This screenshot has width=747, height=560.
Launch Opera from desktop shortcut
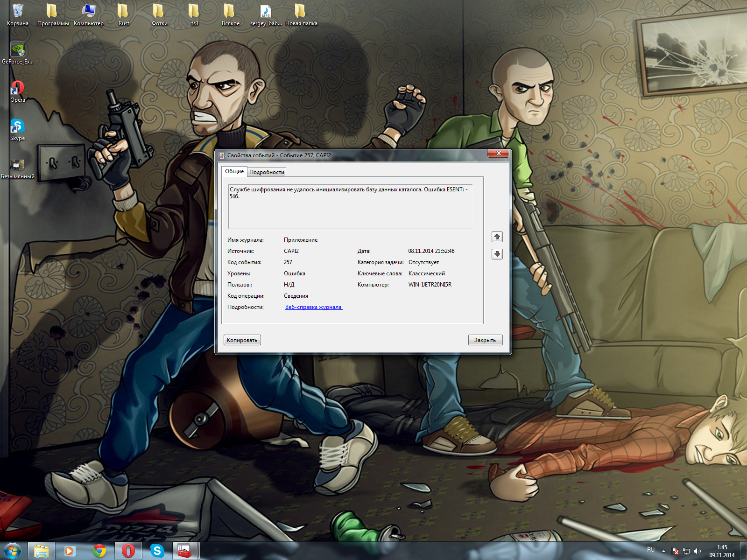[x=18, y=91]
